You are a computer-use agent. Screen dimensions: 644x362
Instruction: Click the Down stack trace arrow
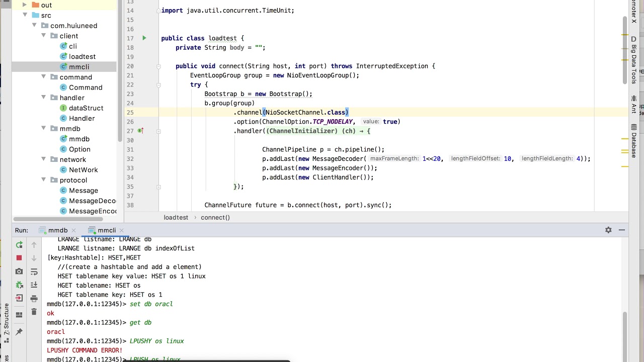coord(34,258)
